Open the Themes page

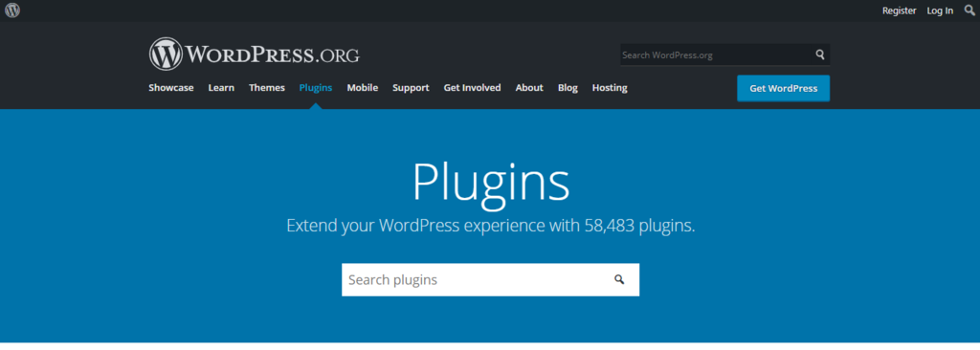coord(267,88)
